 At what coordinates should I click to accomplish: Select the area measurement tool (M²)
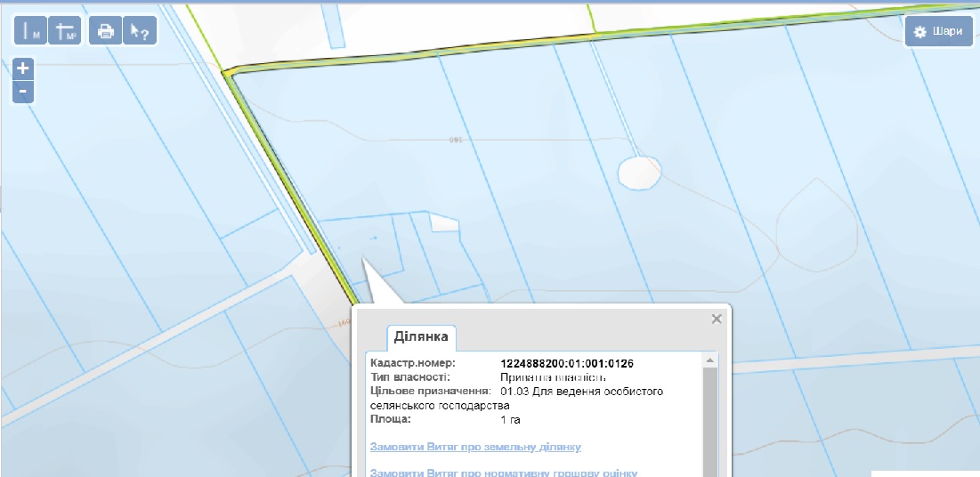[x=65, y=31]
